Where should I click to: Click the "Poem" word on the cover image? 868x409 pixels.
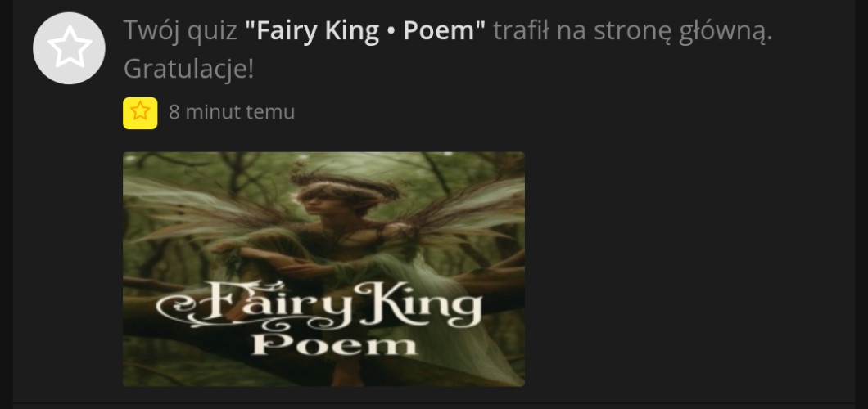pyautogui.click(x=334, y=344)
